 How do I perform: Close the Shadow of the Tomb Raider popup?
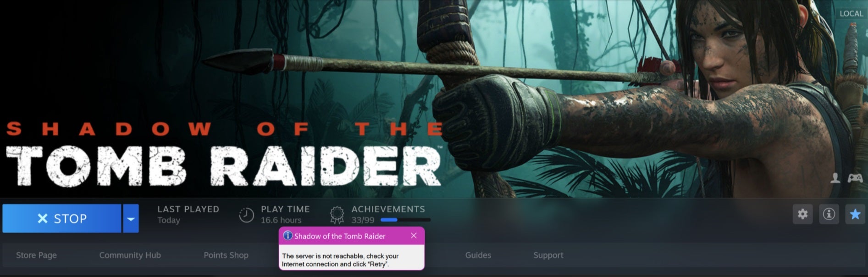click(x=414, y=235)
